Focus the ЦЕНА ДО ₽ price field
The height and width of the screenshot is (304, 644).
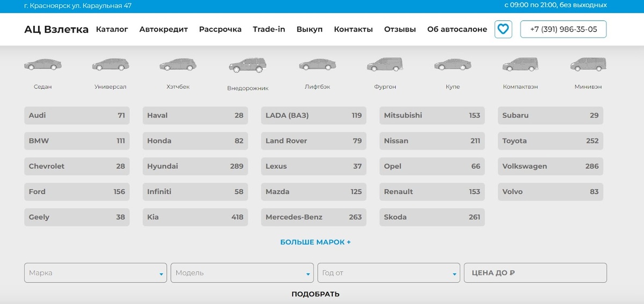(x=535, y=273)
